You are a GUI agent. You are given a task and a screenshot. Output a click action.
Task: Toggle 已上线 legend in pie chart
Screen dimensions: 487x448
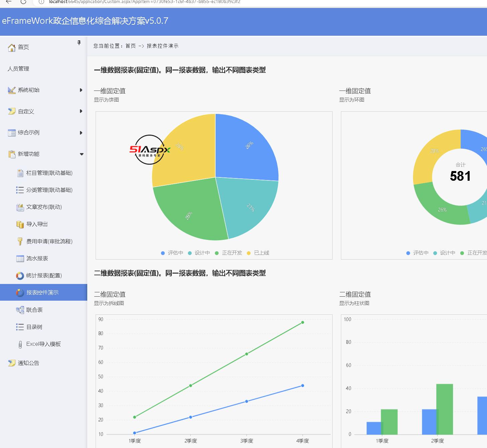(x=258, y=253)
